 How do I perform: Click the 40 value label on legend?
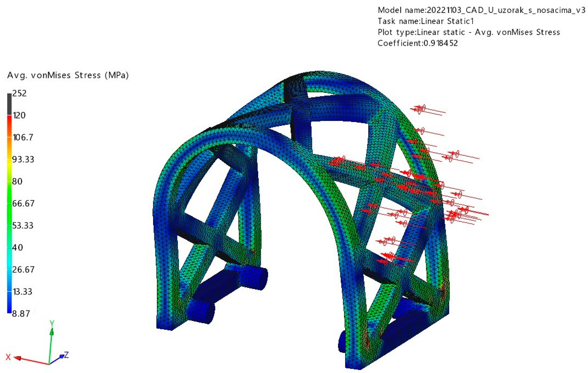[17, 248]
